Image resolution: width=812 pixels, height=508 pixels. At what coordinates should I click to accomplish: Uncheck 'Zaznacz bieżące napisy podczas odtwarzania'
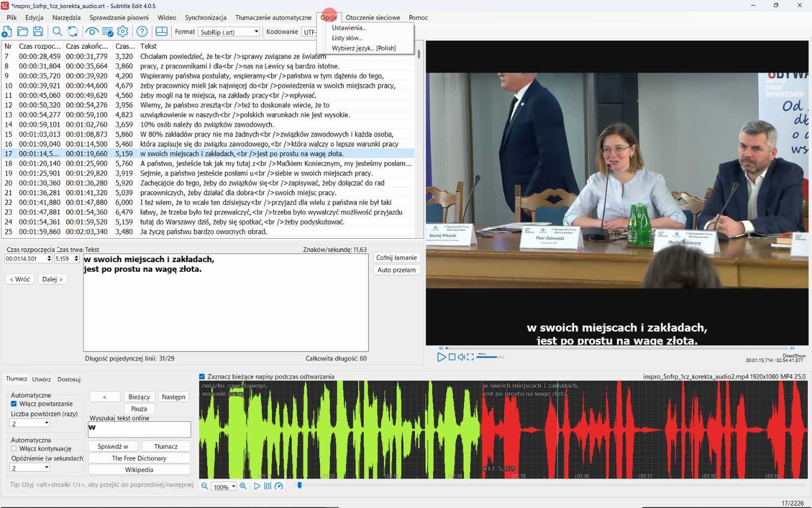202,376
